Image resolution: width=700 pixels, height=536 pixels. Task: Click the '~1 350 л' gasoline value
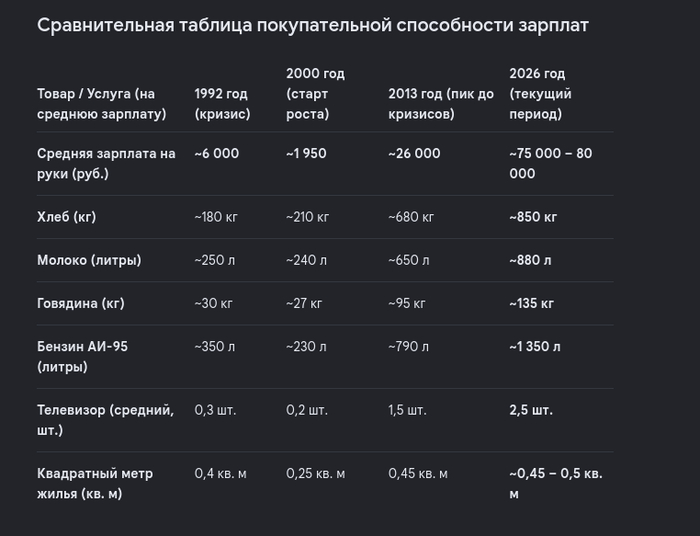(535, 347)
